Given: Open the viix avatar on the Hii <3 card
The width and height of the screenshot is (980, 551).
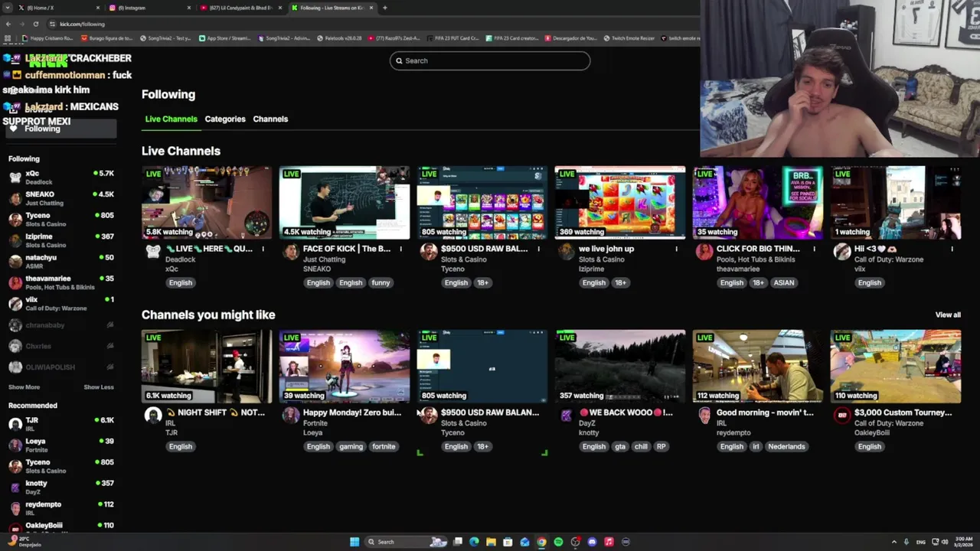Looking at the screenshot, I should tap(842, 252).
